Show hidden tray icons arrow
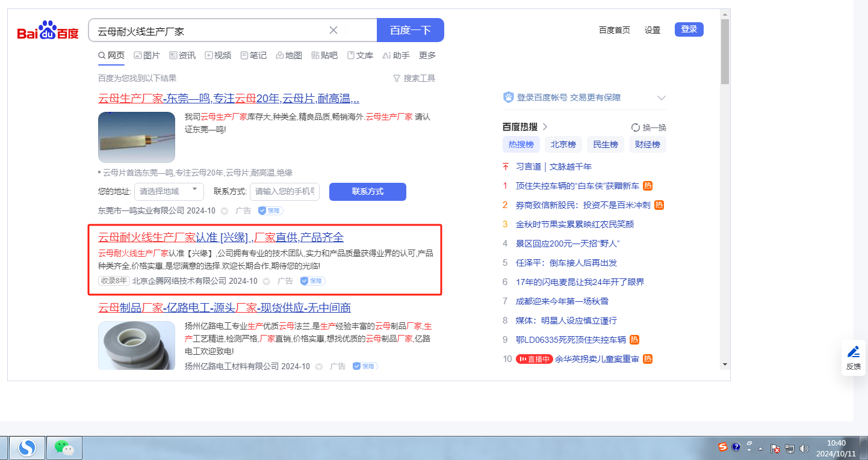The width and height of the screenshot is (868, 460). coord(760,449)
